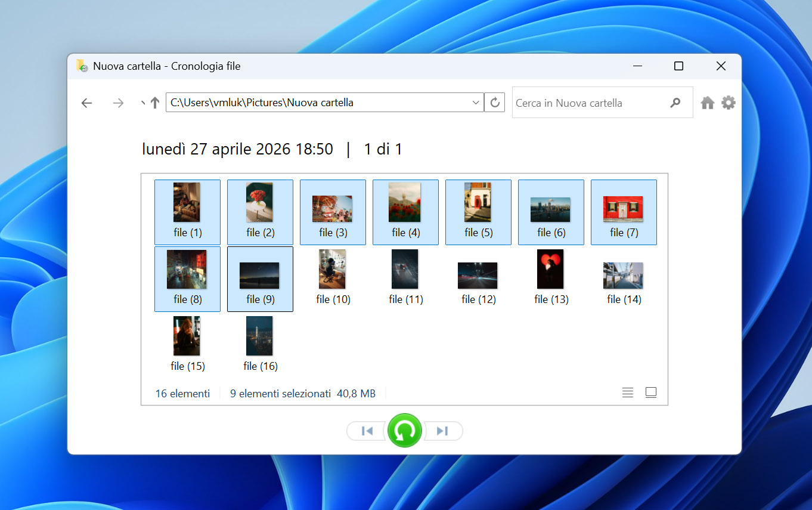Go to File History home
The height and width of the screenshot is (510, 812).
click(x=708, y=103)
